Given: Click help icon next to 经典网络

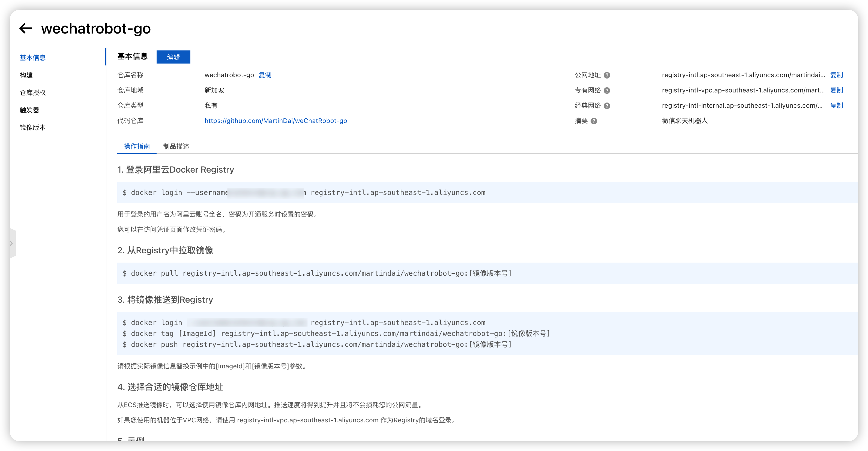Looking at the screenshot, I should (x=607, y=106).
